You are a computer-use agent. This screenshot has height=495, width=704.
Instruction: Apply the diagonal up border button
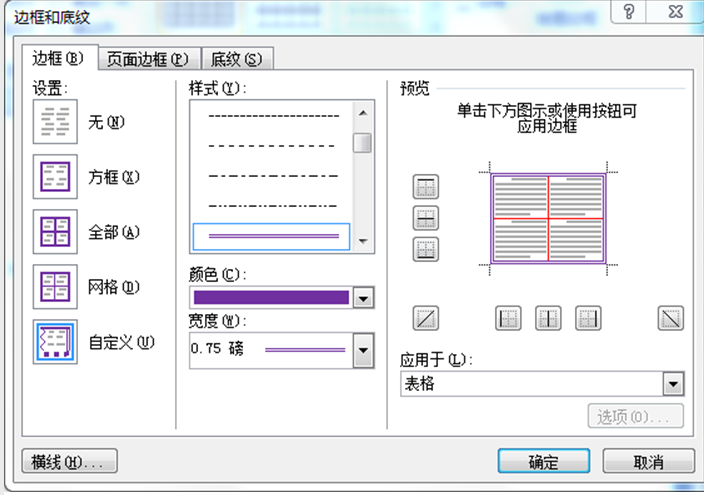pos(426,319)
